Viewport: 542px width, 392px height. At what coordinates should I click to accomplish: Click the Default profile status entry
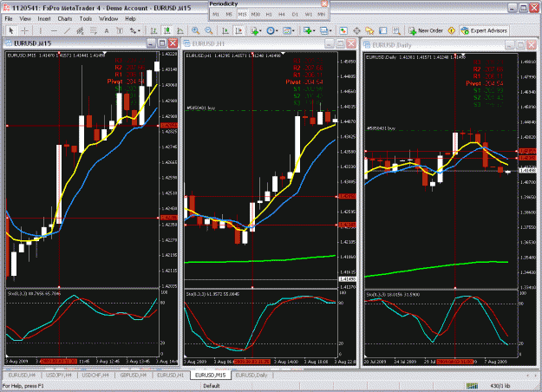pos(212,386)
